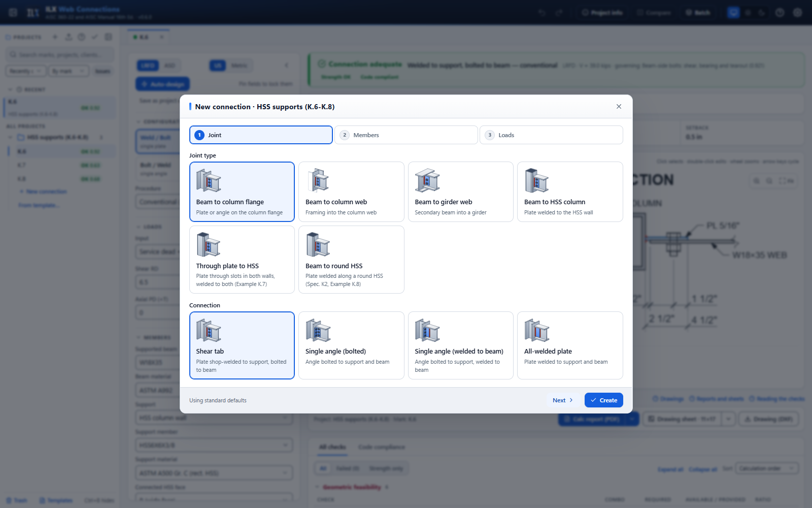Image resolution: width=812 pixels, height=508 pixels.
Task: Select the Through plate to HSS joint card
Action: click(242, 260)
